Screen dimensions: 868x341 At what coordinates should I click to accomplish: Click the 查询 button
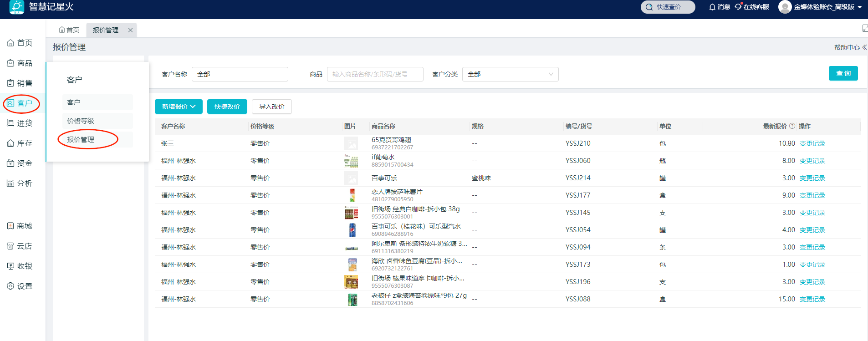(843, 73)
